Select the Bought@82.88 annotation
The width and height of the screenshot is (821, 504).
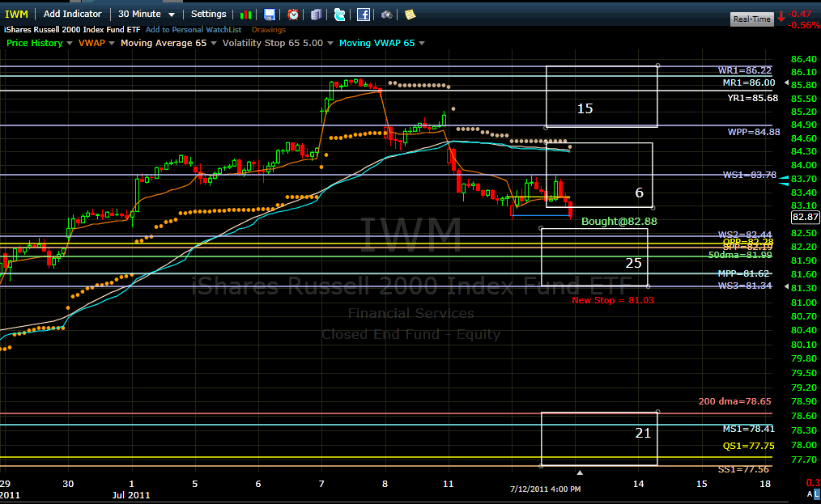click(619, 222)
